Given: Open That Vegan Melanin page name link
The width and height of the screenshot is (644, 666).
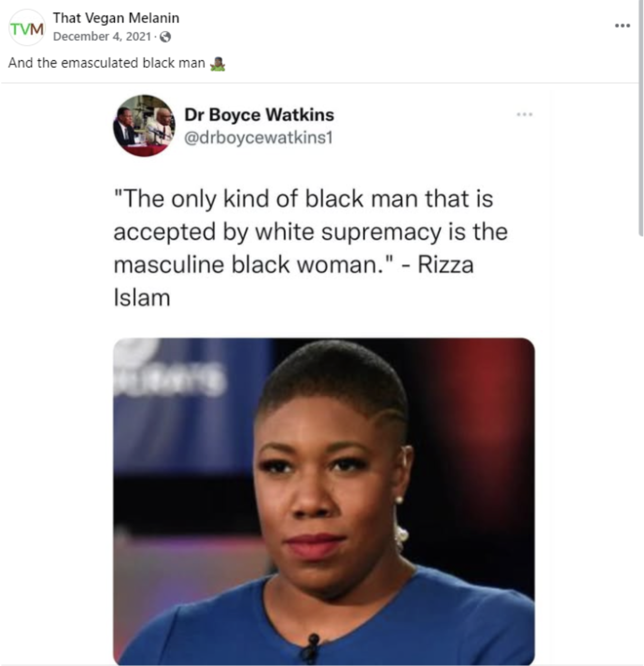Looking at the screenshot, I should coord(116,18).
